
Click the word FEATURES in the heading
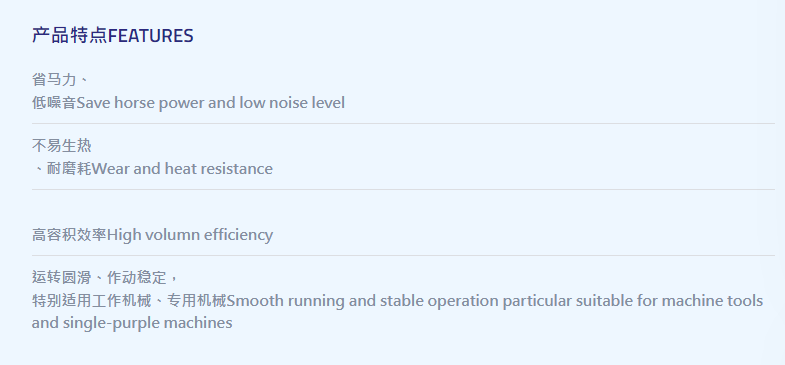point(151,36)
